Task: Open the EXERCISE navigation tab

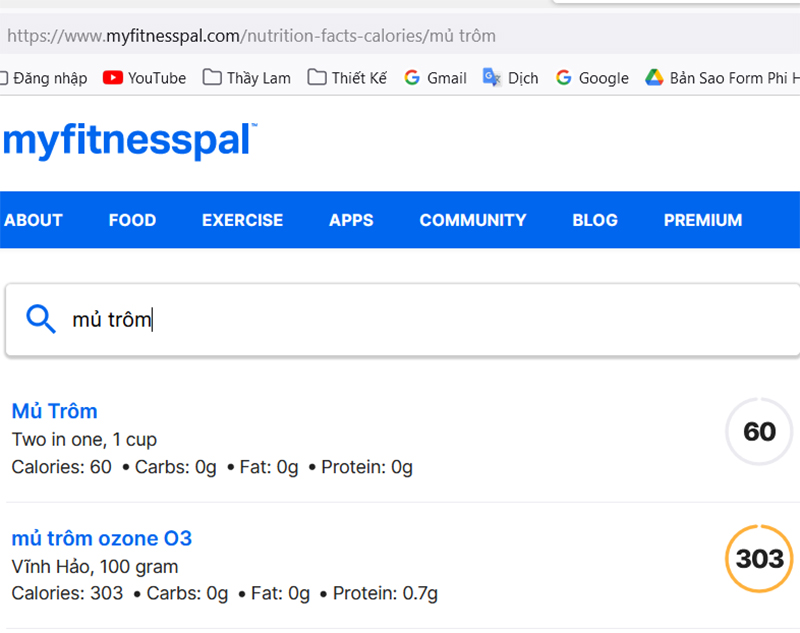Action: click(242, 220)
